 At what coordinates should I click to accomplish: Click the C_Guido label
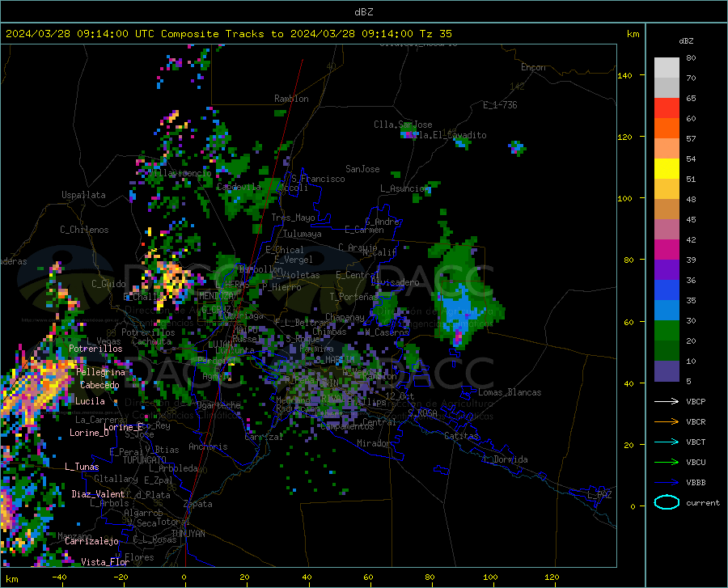108,284
